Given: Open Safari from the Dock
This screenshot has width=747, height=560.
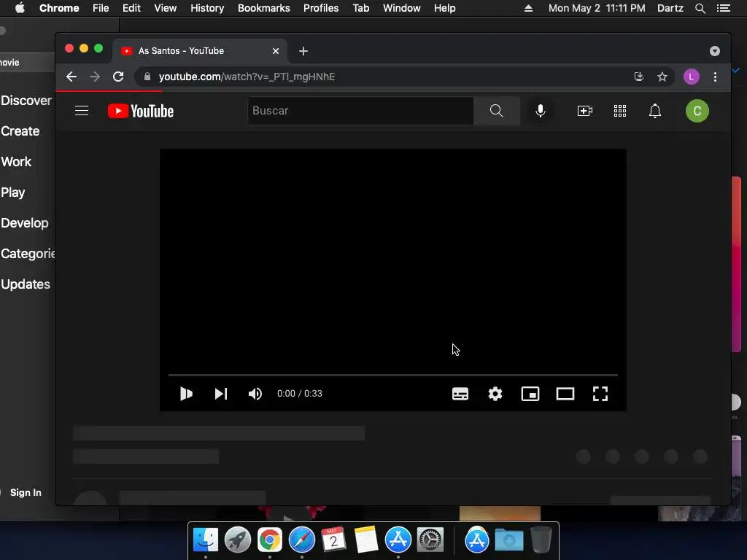Looking at the screenshot, I should [301, 540].
